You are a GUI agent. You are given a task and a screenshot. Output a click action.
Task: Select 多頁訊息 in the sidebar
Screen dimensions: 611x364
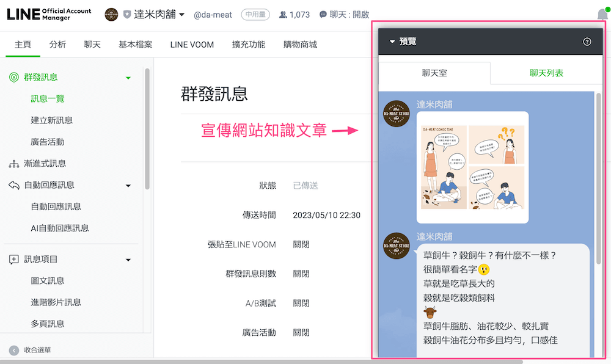(47, 324)
